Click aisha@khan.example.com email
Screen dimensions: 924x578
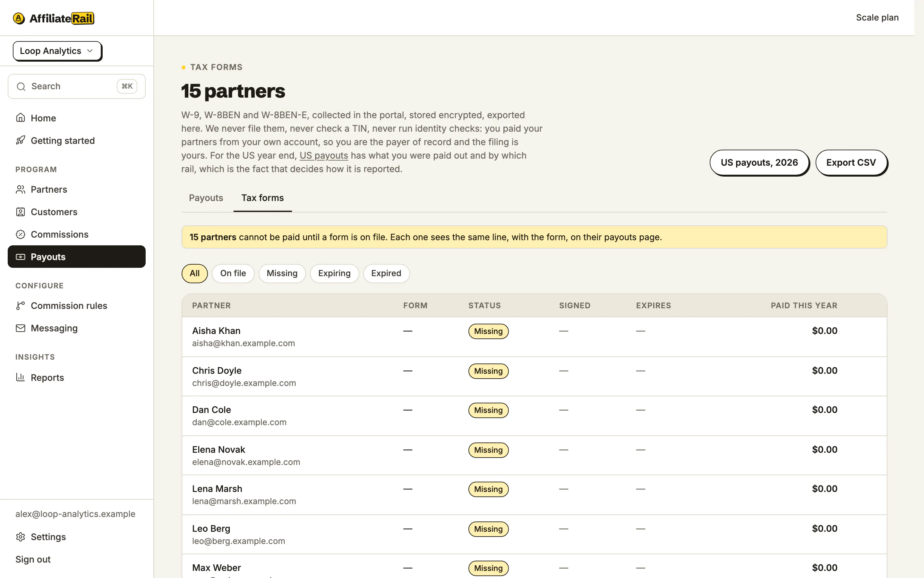coord(243,343)
